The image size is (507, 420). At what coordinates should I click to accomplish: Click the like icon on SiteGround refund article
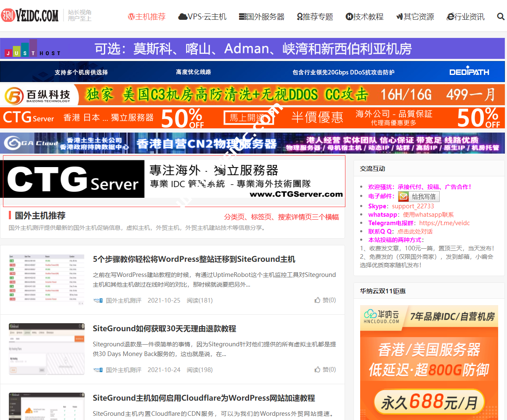[x=317, y=369]
